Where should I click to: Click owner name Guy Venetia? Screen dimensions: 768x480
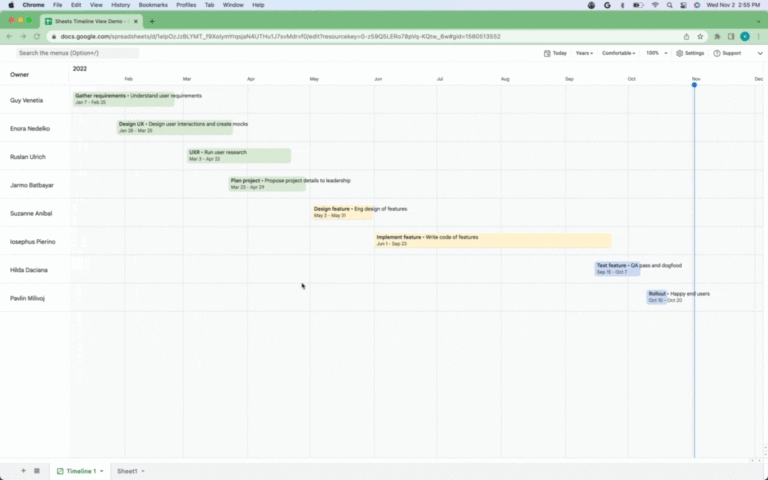(x=26, y=100)
